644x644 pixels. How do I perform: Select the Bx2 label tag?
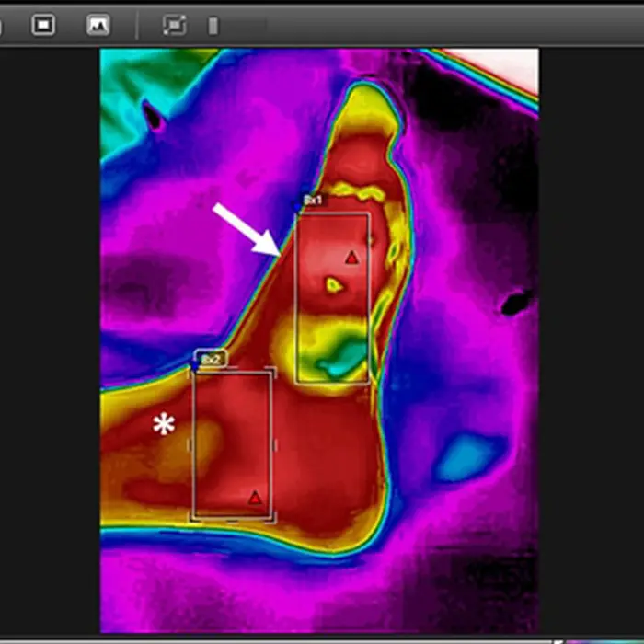pos(212,359)
